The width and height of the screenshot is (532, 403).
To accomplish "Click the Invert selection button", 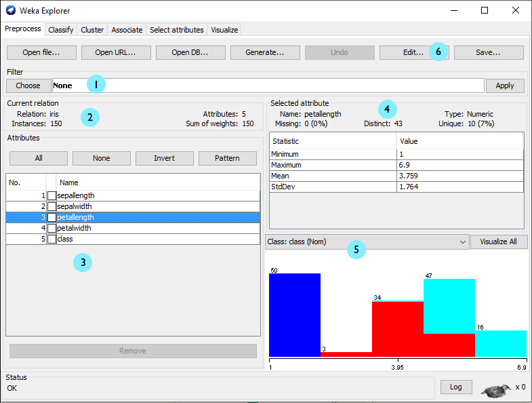I will [x=164, y=158].
